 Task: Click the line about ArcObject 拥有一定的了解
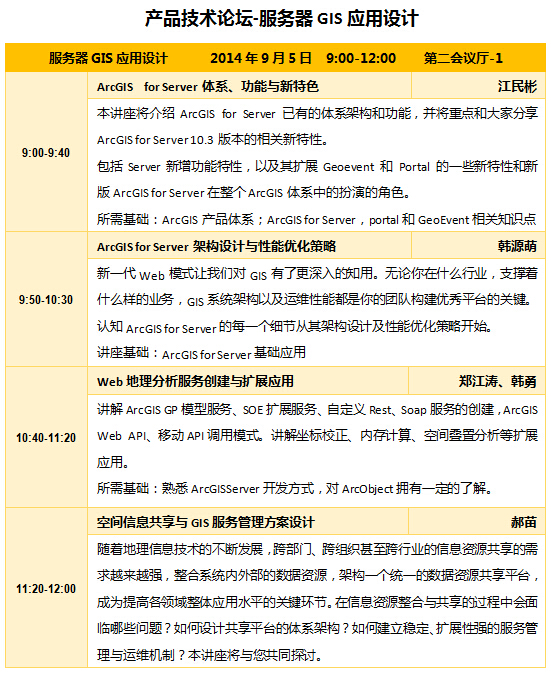294,488
